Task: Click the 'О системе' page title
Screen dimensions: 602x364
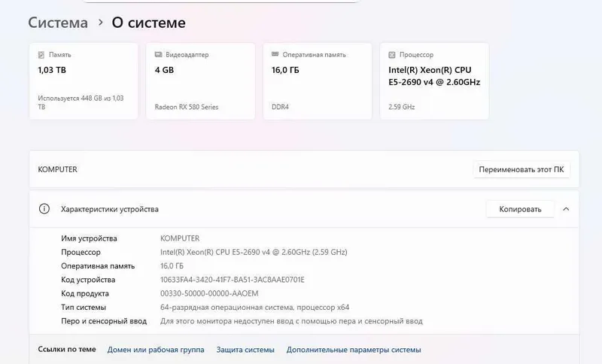Action: pos(148,23)
